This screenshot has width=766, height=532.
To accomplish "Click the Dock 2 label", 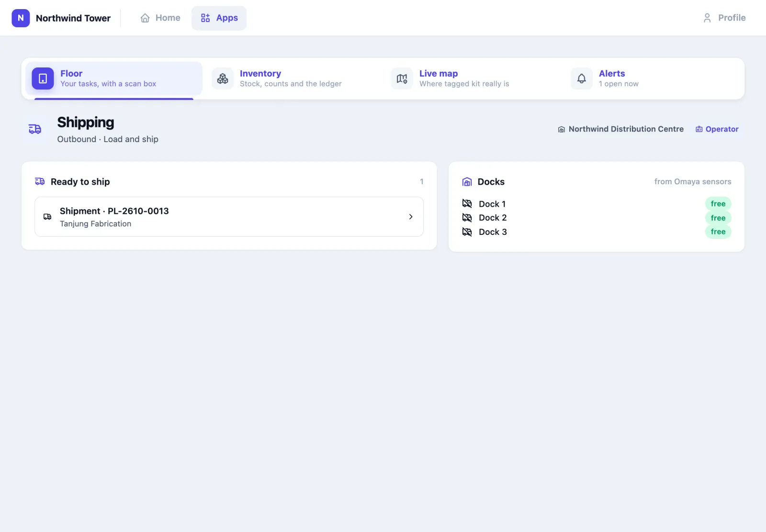I will (x=493, y=218).
